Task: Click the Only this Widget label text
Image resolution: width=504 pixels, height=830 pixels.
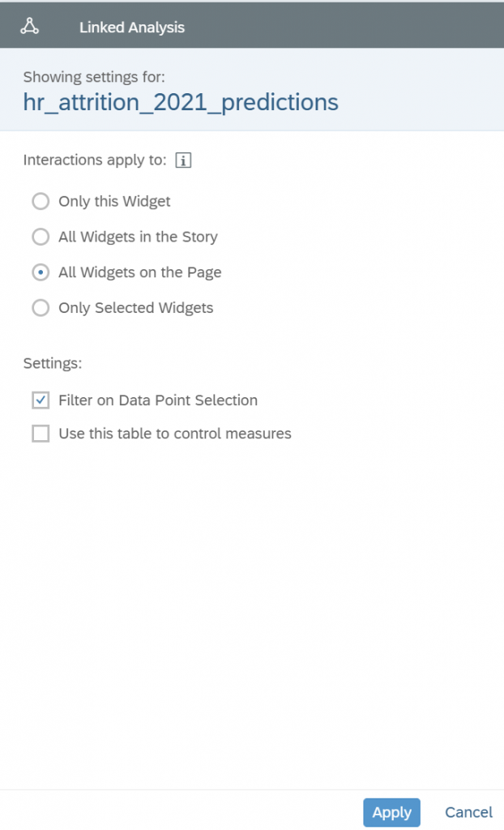Action: (x=114, y=201)
